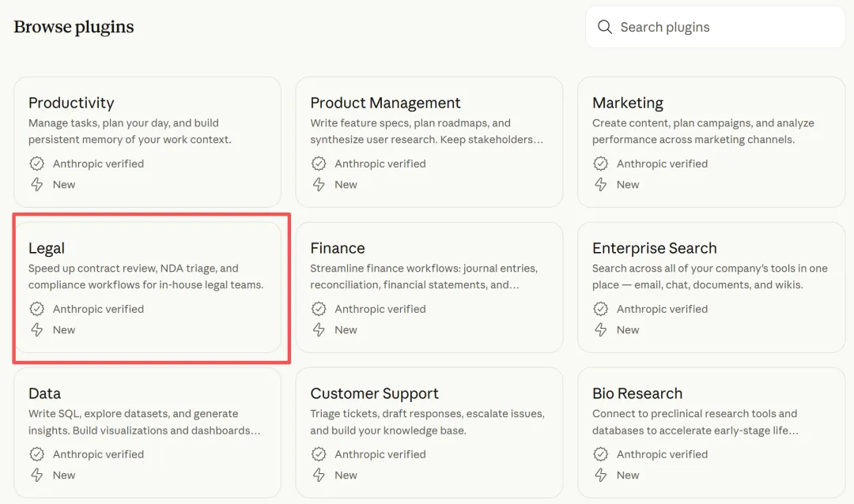Open the Enterprise Search plugin title

click(654, 249)
